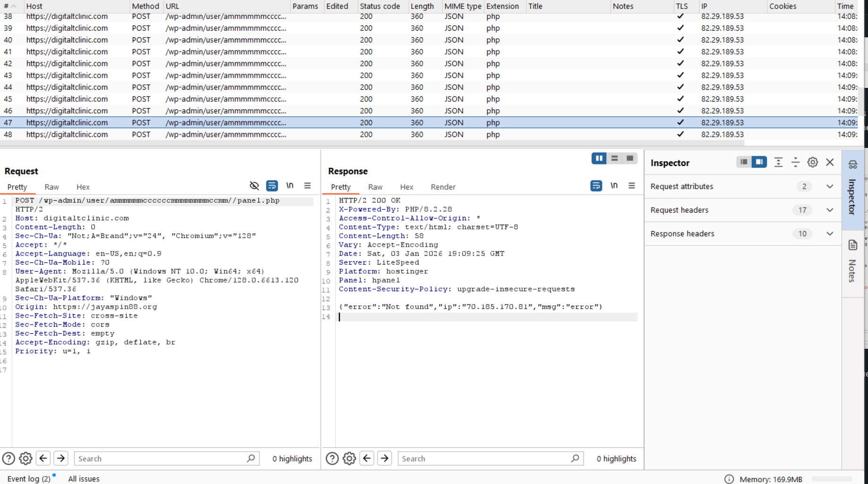Expand the Request attributes section
868x484 pixels.
[829, 186]
